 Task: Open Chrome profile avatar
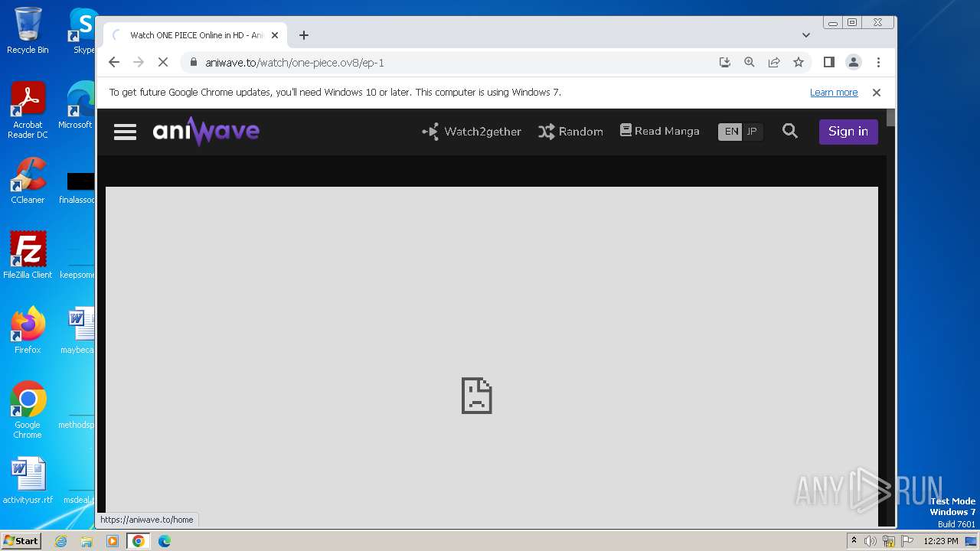(x=853, y=63)
